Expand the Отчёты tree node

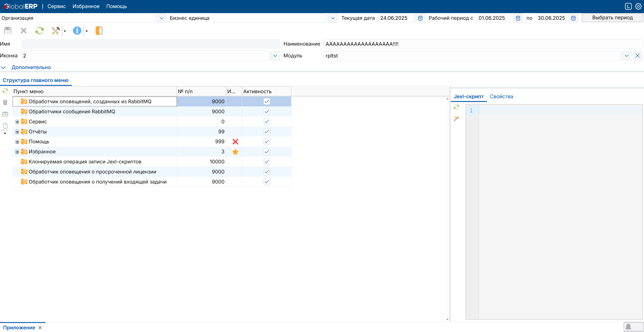pos(17,132)
